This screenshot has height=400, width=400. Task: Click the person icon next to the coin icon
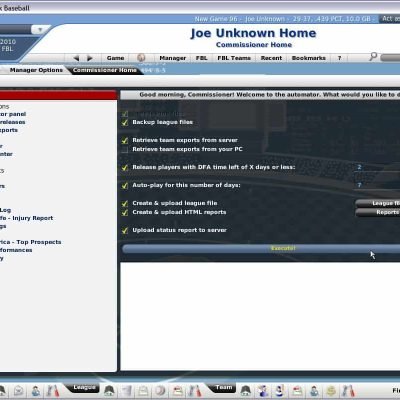pyautogui.click(x=314, y=391)
